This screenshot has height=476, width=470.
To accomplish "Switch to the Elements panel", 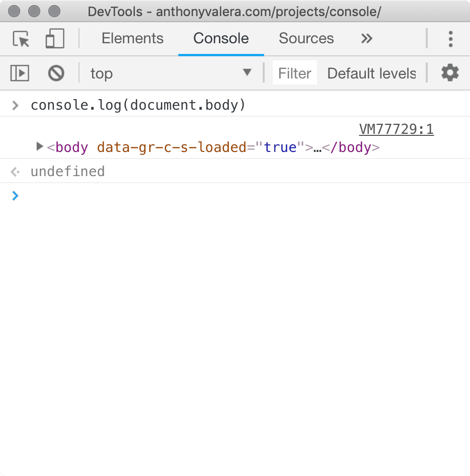I will click(132, 38).
